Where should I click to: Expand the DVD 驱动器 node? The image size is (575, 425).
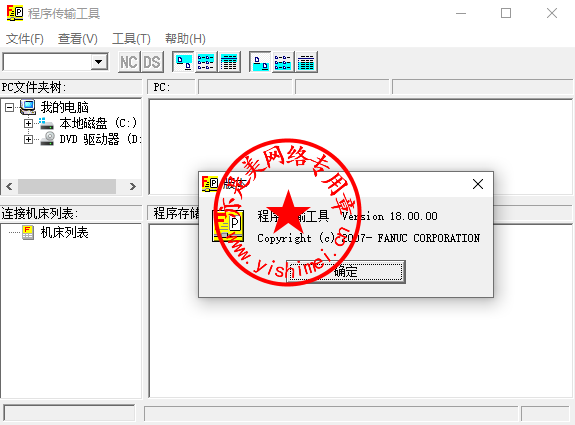[28, 140]
